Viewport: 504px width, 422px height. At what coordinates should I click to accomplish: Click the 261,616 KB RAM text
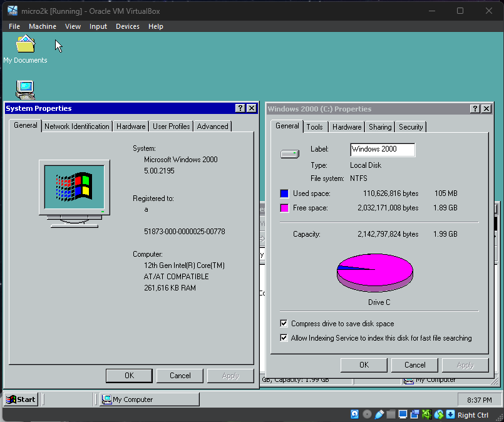(x=170, y=287)
